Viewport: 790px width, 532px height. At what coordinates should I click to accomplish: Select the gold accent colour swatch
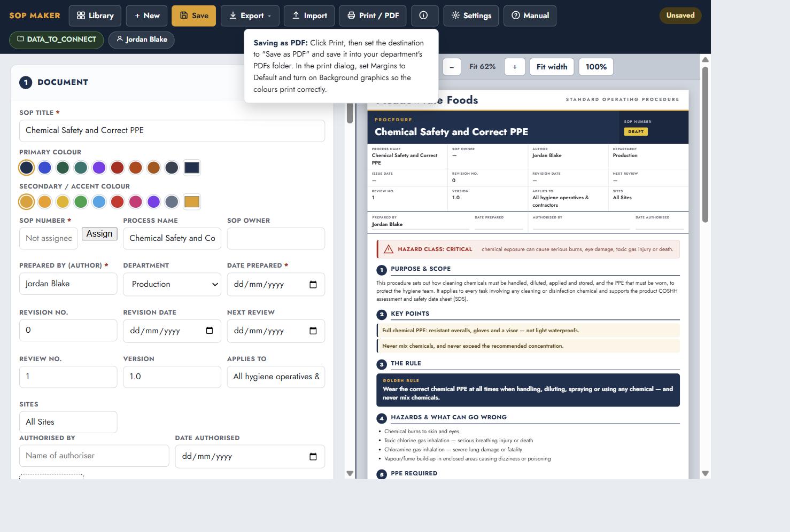click(x=27, y=202)
